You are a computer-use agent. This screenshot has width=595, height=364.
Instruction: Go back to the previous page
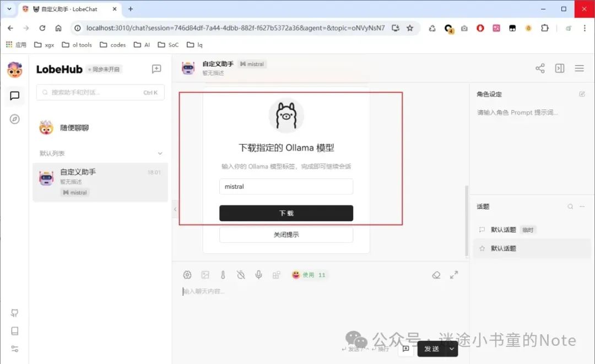(10, 28)
